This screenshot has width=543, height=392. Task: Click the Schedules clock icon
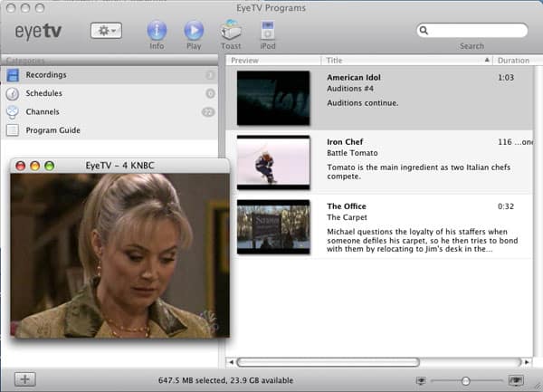tap(13, 93)
